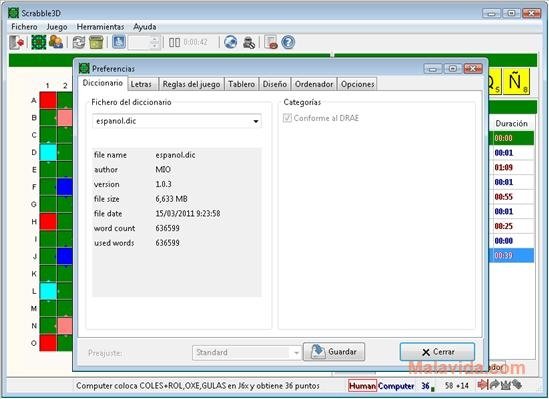Viewport: 549px width, 399px height.
Task: Click the yellow Ñ letter tile
Action: point(516,82)
